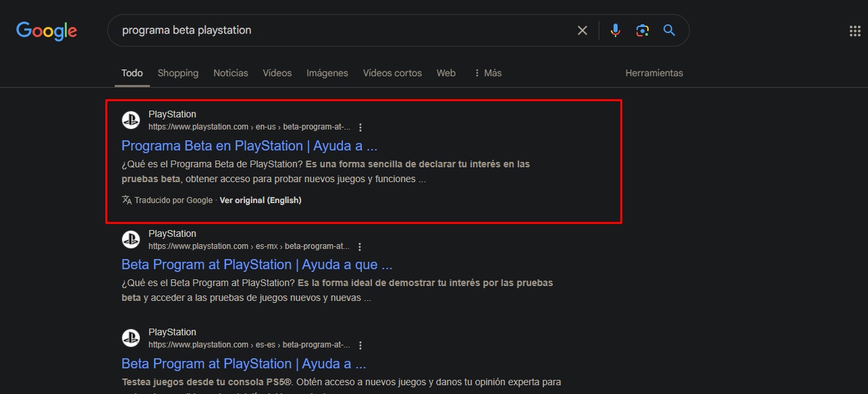Open the es-es 'Beta Program at PlayStation | Ayuda a ...' link
Image resolution: width=868 pixels, height=394 pixels.
(244, 364)
